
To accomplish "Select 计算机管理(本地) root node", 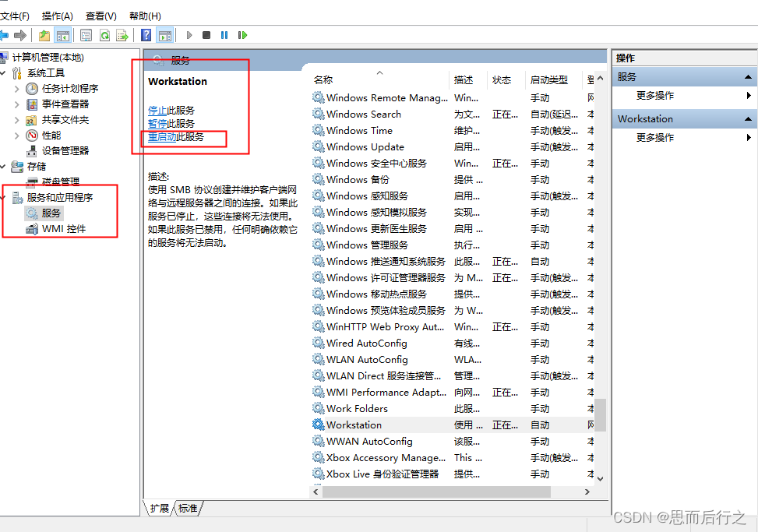I will (48, 58).
